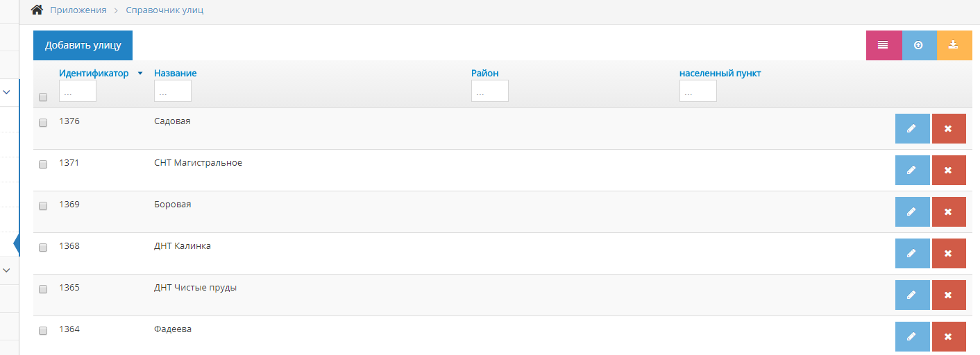Toggle the select-all checkbox in the header

[43, 97]
